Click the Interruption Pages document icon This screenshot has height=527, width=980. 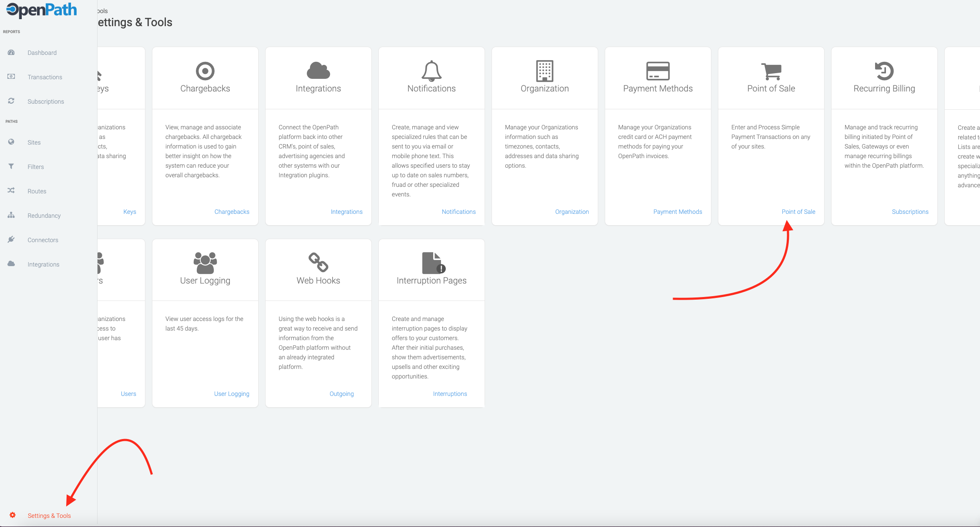[433, 263]
